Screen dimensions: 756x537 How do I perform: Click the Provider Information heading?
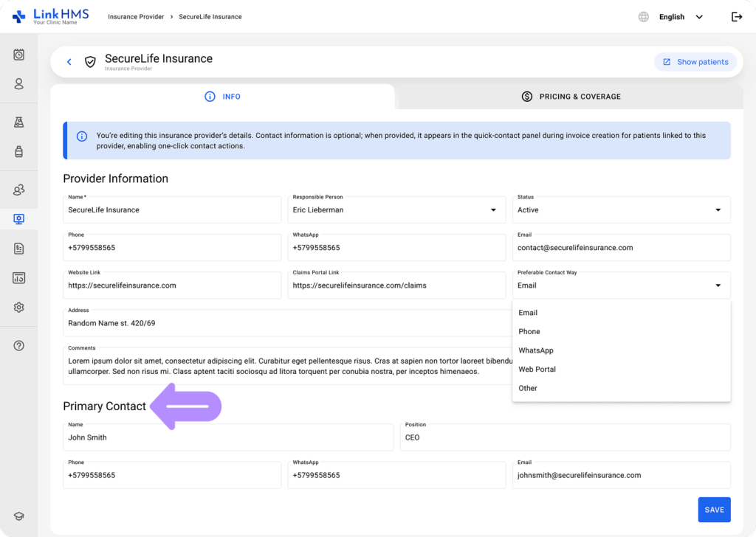click(x=116, y=179)
